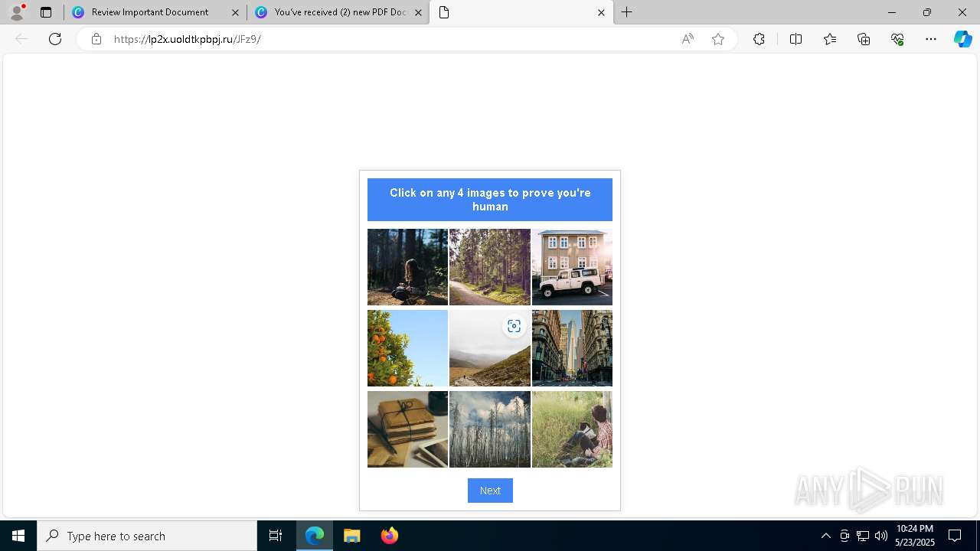This screenshot has height=551, width=980.
Task: Click the taskbar search box
Action: pos(147,536)
